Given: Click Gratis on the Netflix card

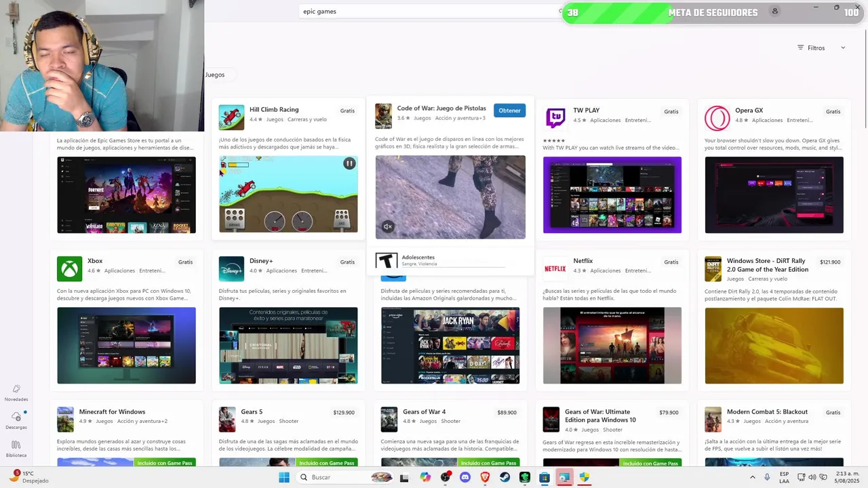Looking at the screenshot, I should 671,262.
